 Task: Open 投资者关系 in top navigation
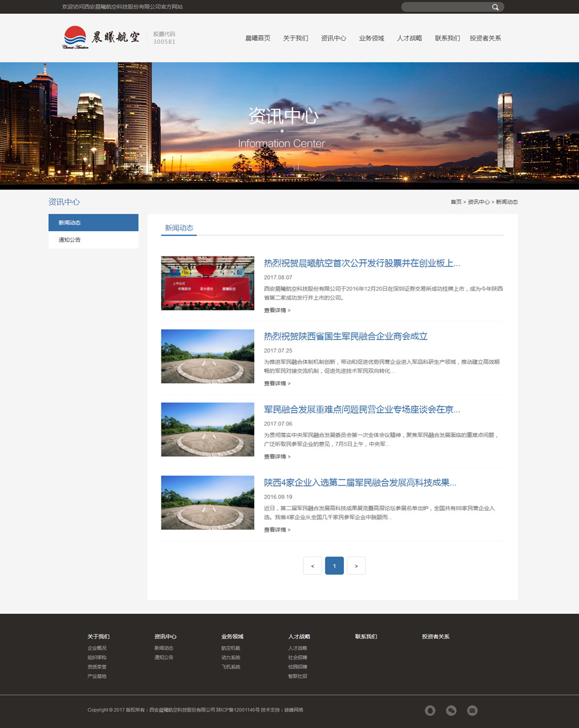(485, 38)
